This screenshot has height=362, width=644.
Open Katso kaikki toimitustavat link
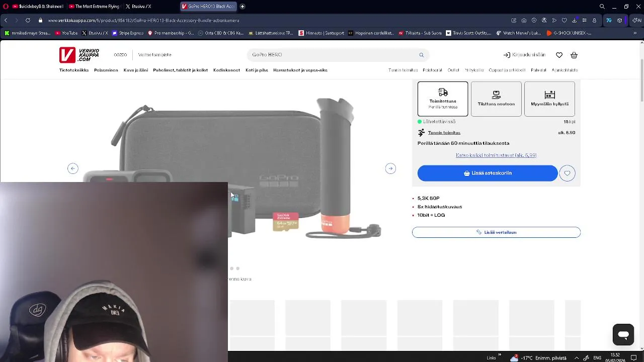tap(496, 155)
